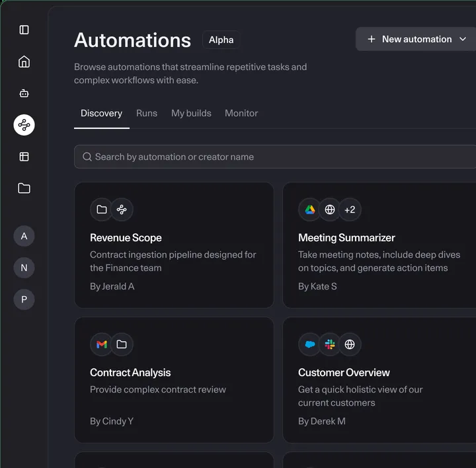Select workspace avatar P
This screenshot has height=468, width=476.
coord(24,299)
